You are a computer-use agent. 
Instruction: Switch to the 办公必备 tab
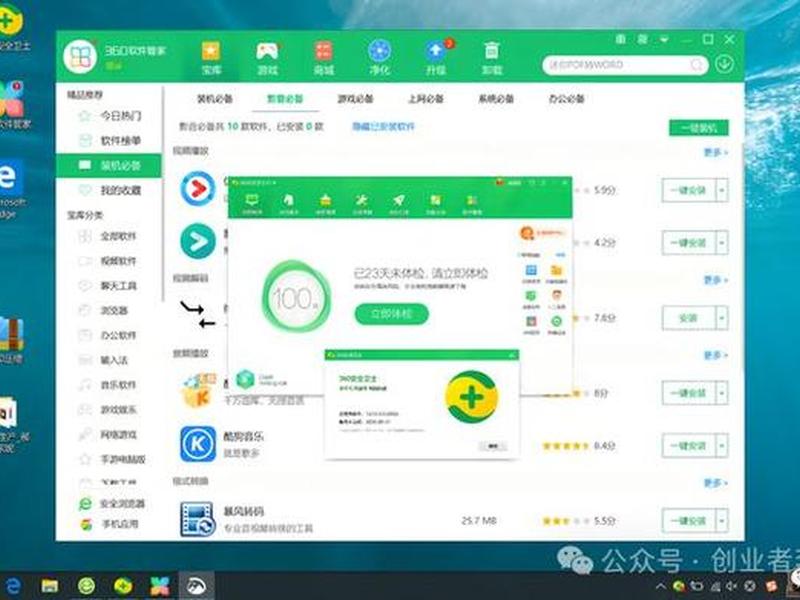tap(566, 98)
